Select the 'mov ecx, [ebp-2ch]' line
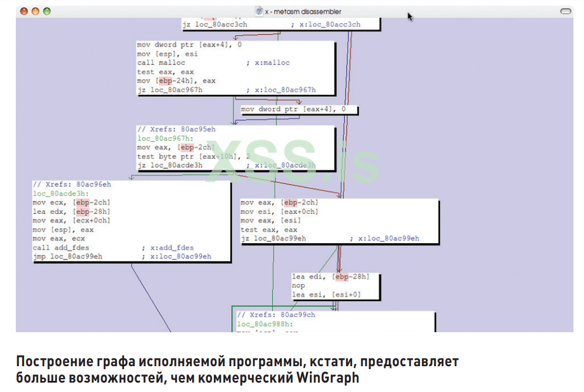The width and height of the screenshot is (584, 392). (71, 203)
